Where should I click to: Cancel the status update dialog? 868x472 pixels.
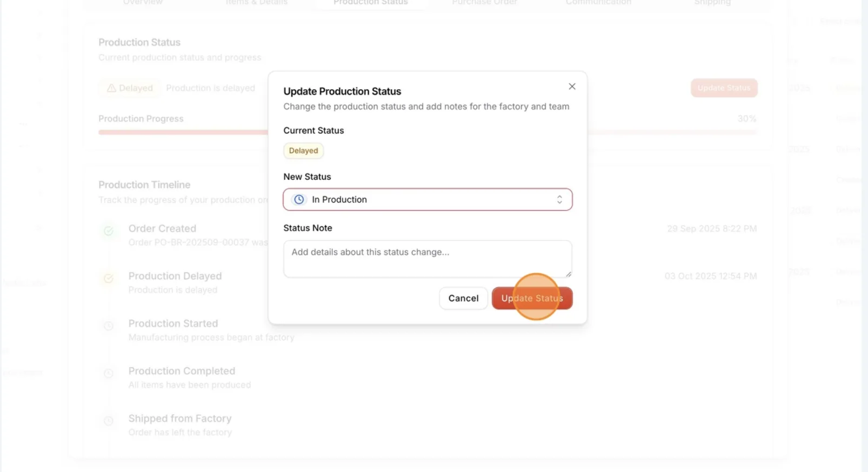(x=463, y=298)
